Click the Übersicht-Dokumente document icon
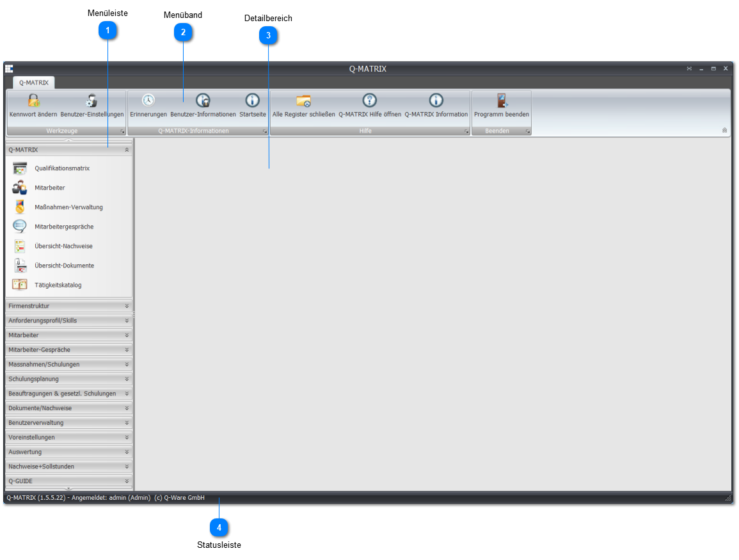Image resolution: width=739 pixels, height=560 pixels. click(x=20, y=266)
